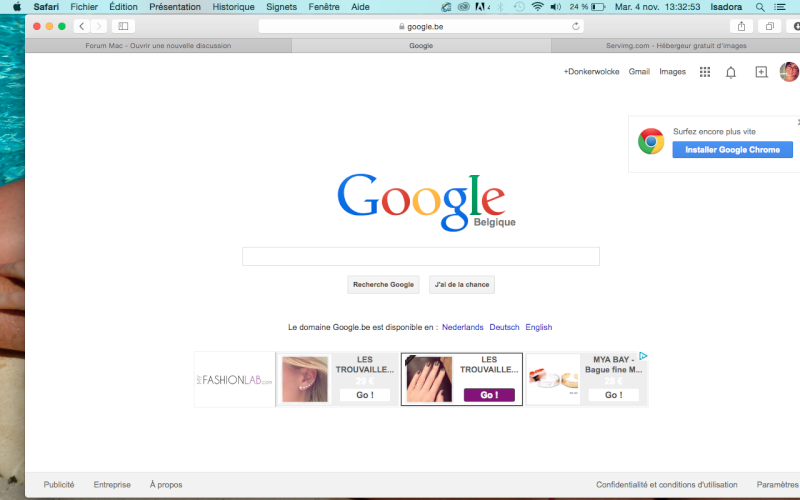Open the Historique menu
The width and height of the screenshot is (800, 500).
pyautogui.click(x=234, y=7)
